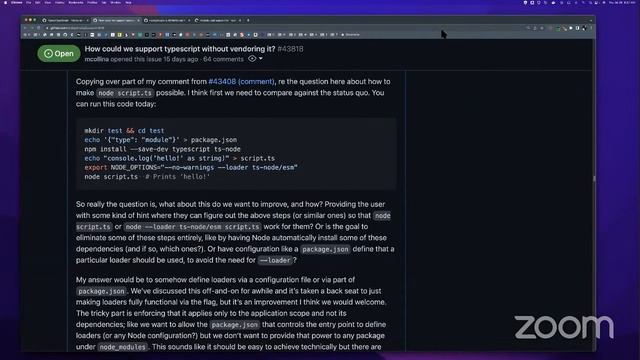Click the '64 comments' text in the header
Image resolution: width=640 pixels, height=360 pixels.
[223, 59]
